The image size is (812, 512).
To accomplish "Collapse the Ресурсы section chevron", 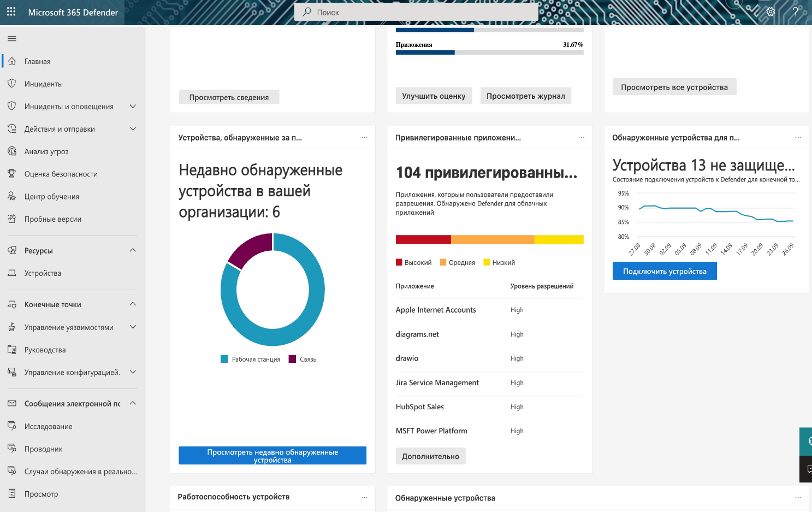I will coord(133,250).
